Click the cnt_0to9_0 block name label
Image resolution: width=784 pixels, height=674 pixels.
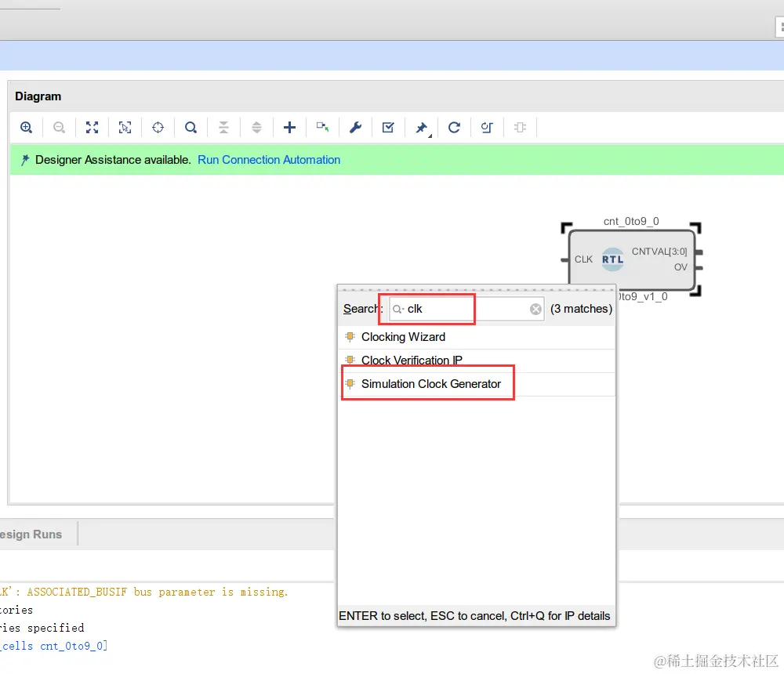pyautogui.click(x=631, y=221)
